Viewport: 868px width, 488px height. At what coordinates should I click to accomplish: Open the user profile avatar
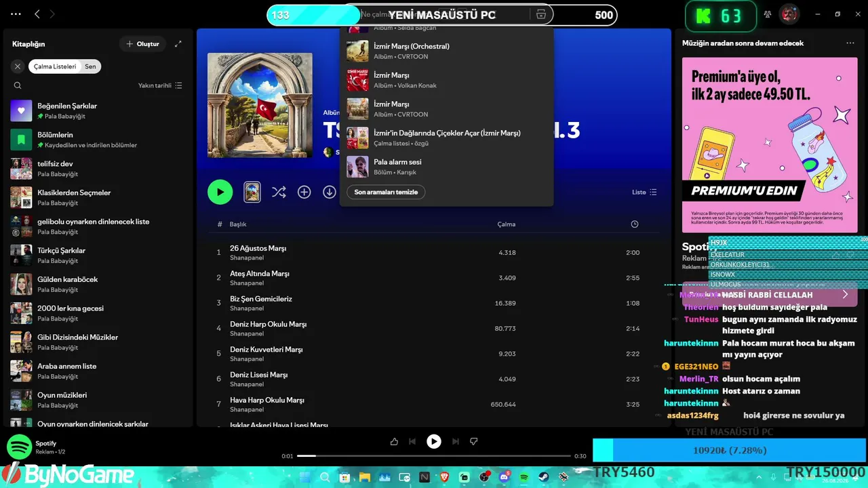point(788,14)
